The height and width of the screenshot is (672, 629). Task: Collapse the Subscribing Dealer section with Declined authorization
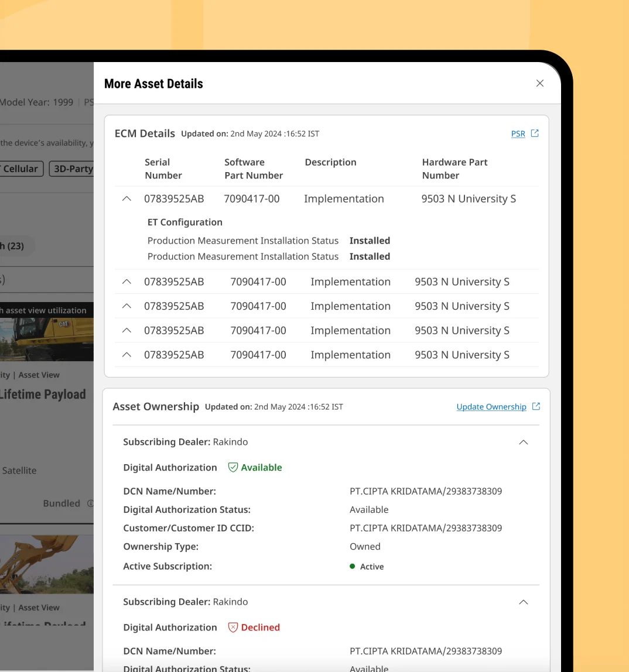pyautogui.click(x=524, y=602)
